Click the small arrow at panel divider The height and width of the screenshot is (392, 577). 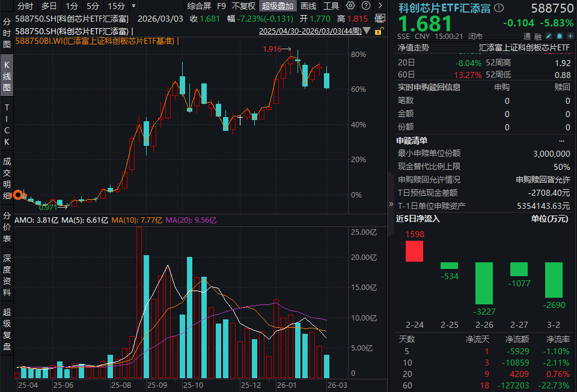[391, 205]
